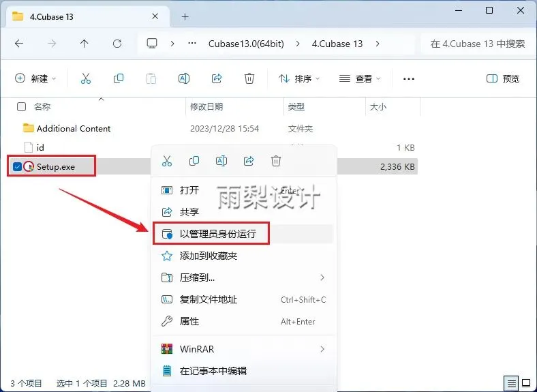Refresh the current folder view
The height and width of the screenshot is (392, 537).
click(x=117, y=44)
